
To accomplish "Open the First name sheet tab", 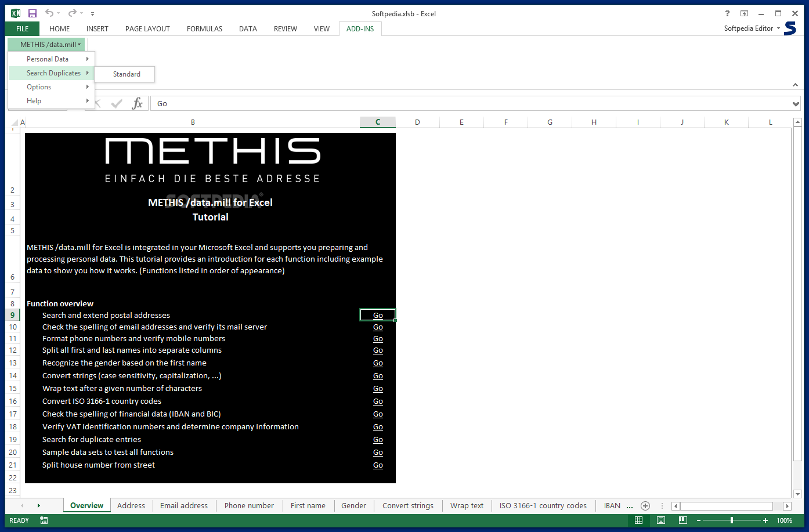I will pyautogui.click(x=308, y=505).
